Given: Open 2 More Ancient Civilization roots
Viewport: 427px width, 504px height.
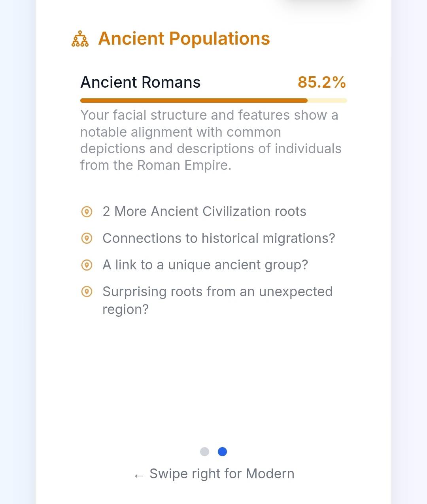Looking at the screenshot, I should 204,212.
